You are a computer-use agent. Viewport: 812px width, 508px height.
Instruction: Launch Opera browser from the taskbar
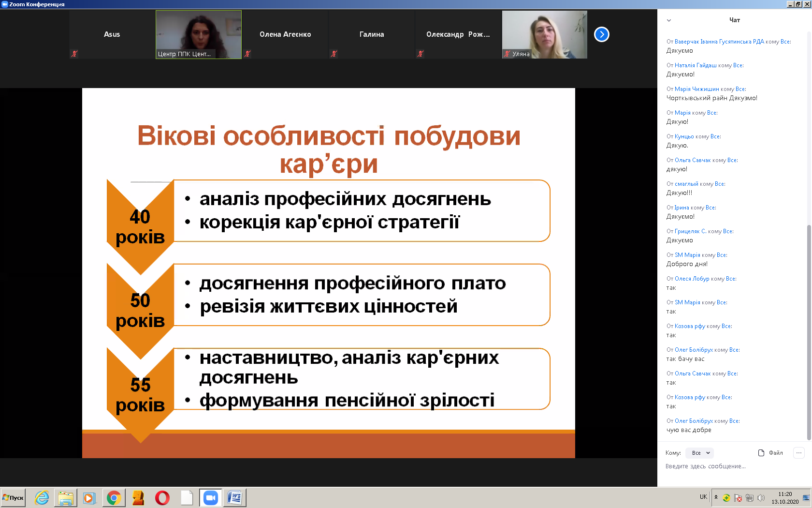[162, 497]
